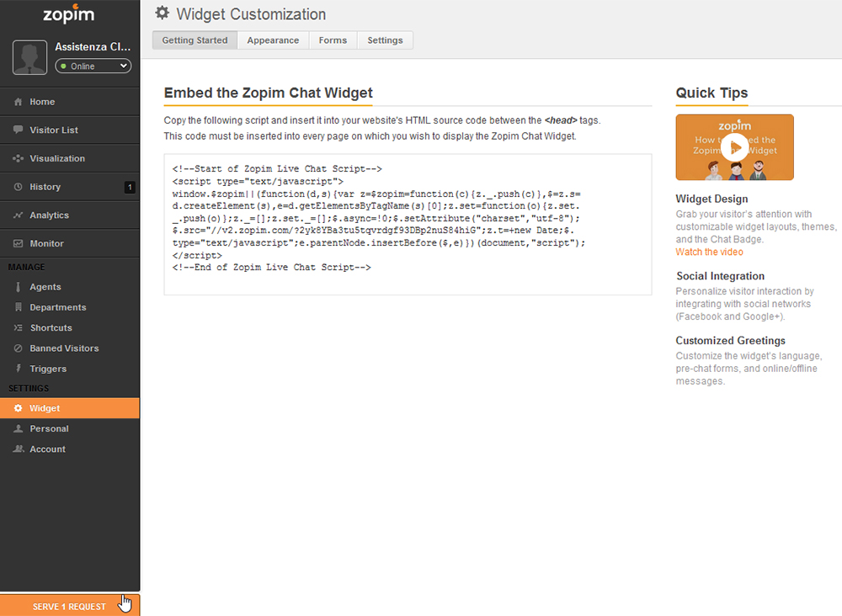Switch to the Getting Started tab
842x616 pixels.
pos(195,40)
